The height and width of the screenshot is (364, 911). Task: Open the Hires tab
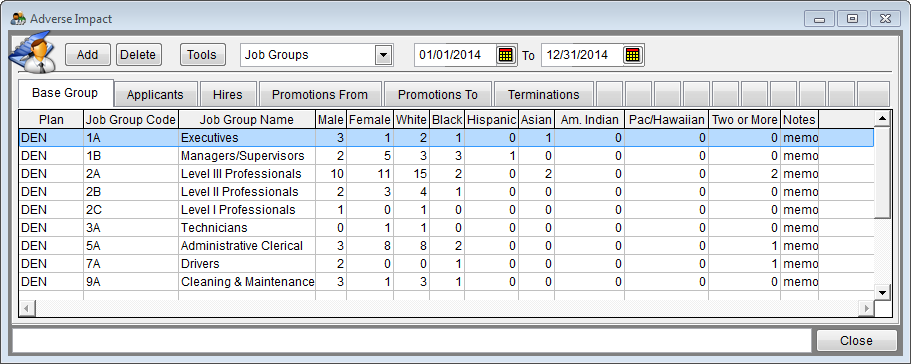tap(228, 94)
